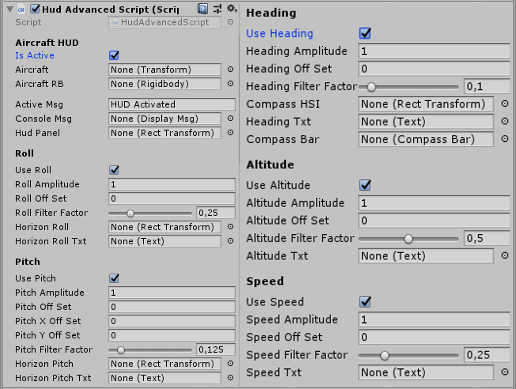This screenshot has height=389, width=516.
Task: Open object picker for Compass HSI
Action: point(505,104)
